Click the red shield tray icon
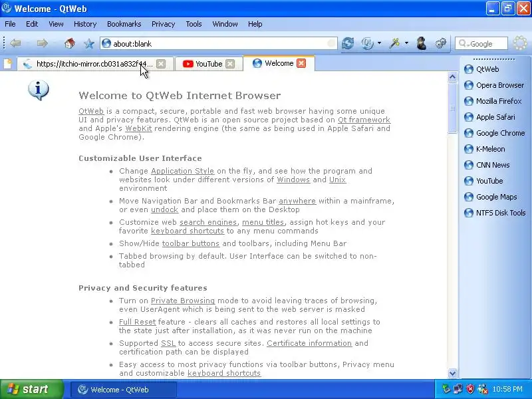 pyautogui.click(x=470, y=389)
